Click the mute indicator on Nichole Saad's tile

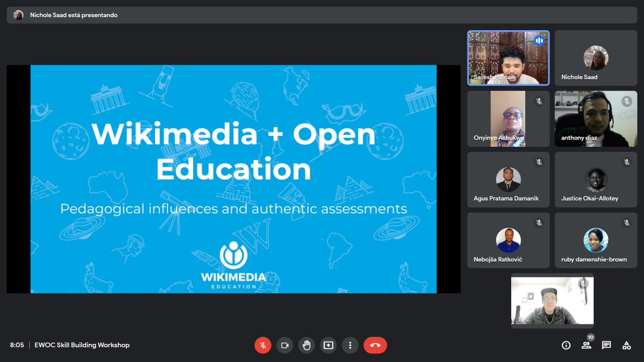(626, 40)
